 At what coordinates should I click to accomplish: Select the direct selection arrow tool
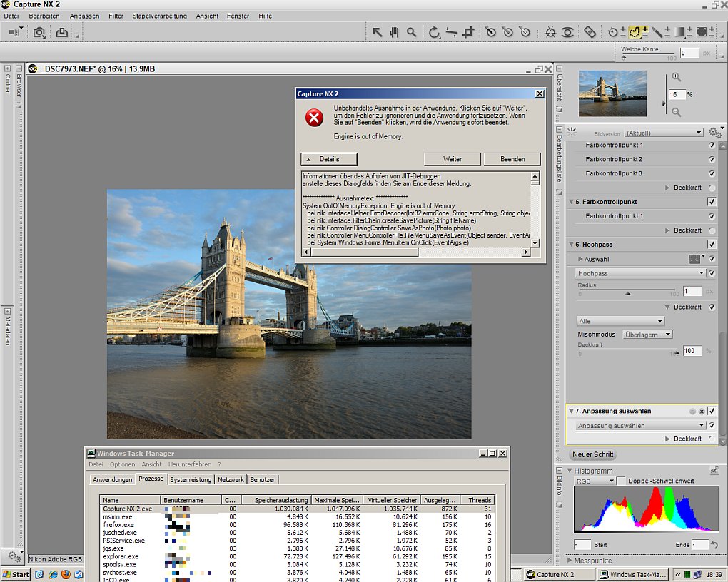pyautogui.click(x=377, y=32)
